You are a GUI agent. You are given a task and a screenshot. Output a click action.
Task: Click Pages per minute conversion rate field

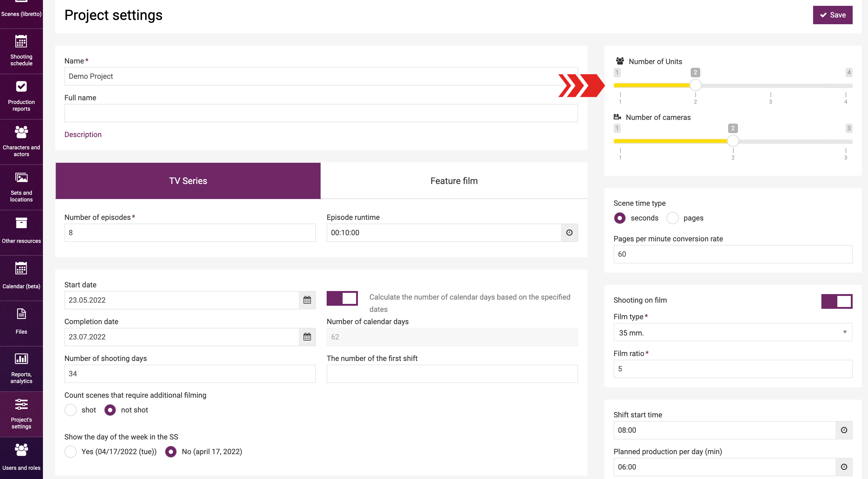point(733,254)
